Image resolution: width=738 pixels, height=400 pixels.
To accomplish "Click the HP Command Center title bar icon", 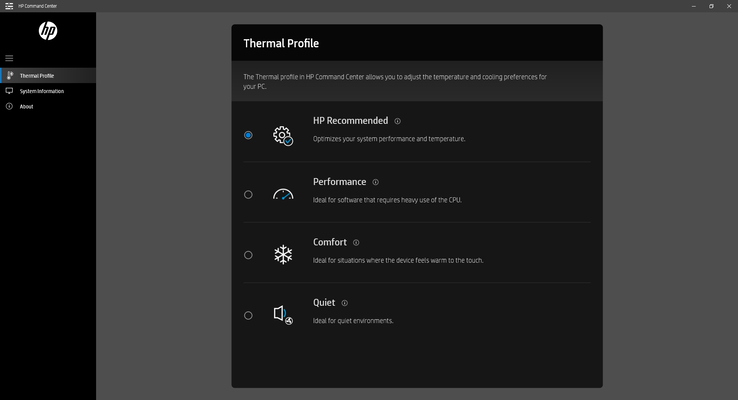I will point(9,5).
